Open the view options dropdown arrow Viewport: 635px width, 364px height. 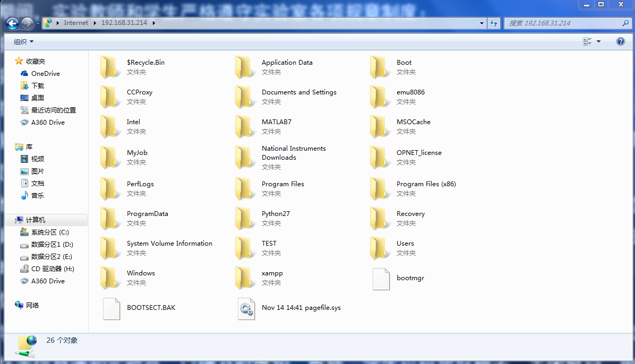tap(598, 41)
